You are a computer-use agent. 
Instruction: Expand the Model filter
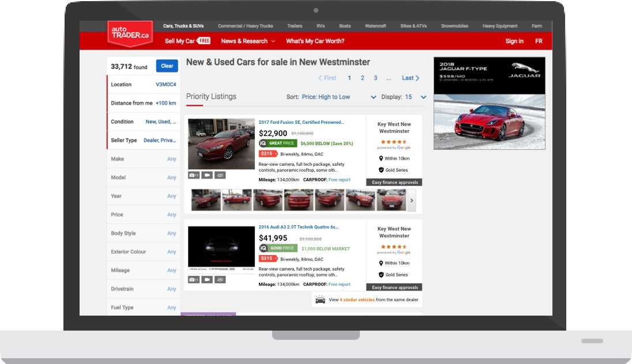pos(144,177)
